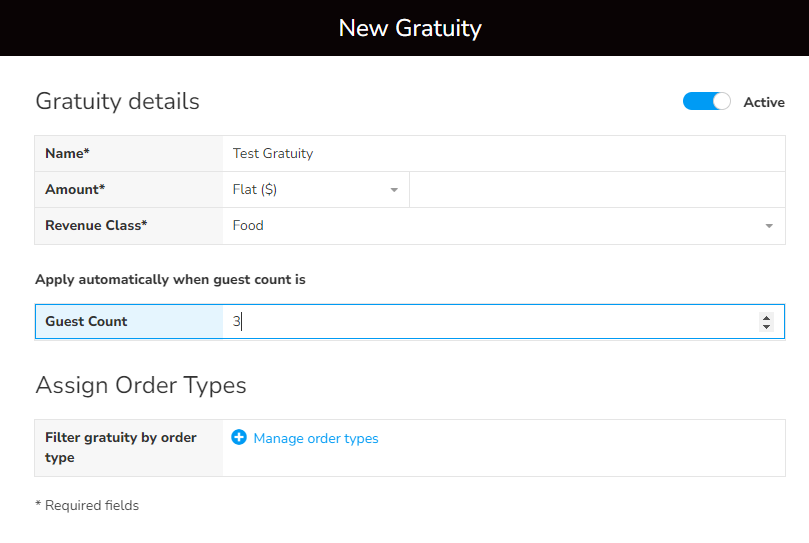
Task: Click the Required fields footnote
Action: 87,506
